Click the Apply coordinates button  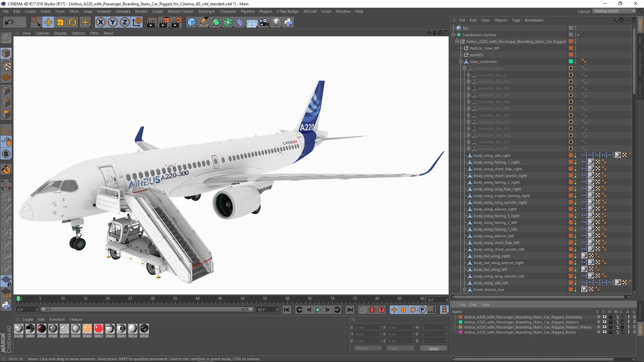433,349
